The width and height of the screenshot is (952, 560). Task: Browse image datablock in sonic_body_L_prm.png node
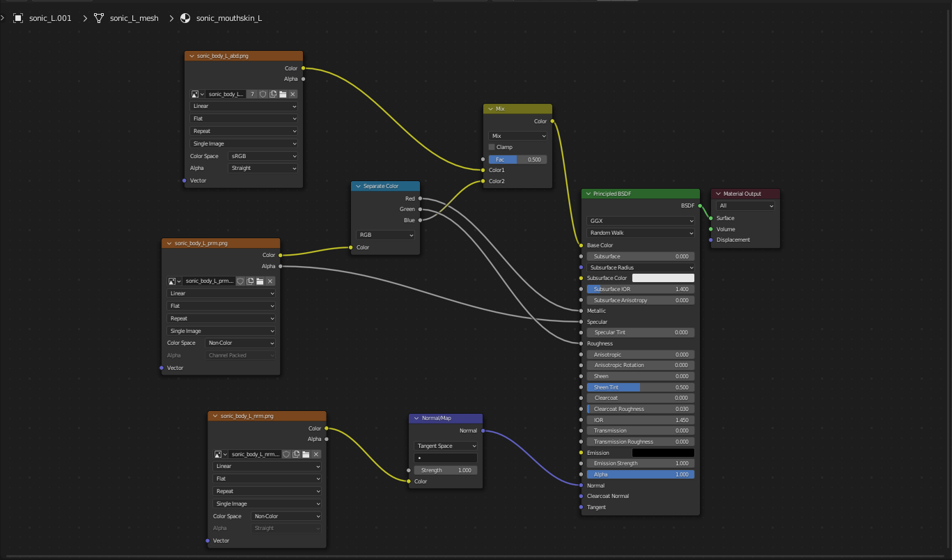[175, 281]
